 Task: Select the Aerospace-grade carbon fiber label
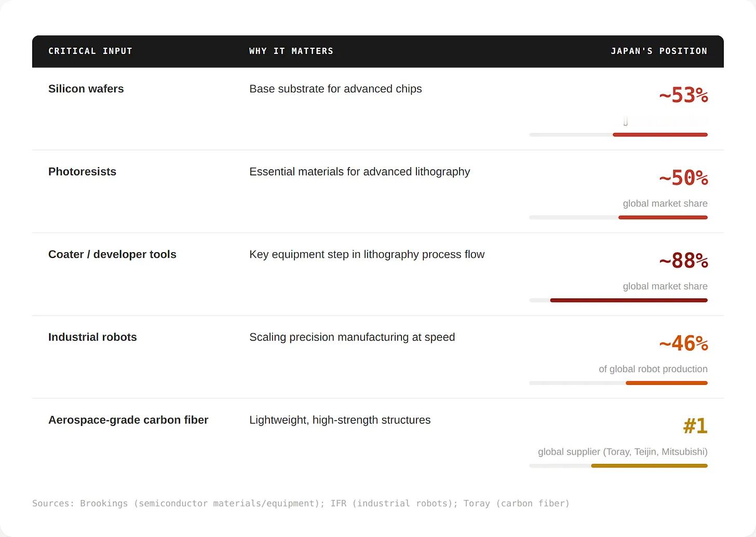point(128,420)
